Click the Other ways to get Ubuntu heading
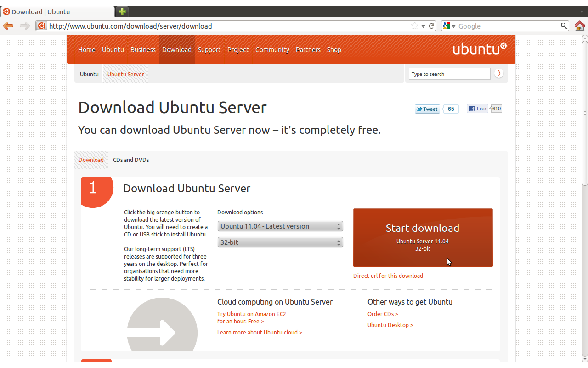 tap(410, 302)
